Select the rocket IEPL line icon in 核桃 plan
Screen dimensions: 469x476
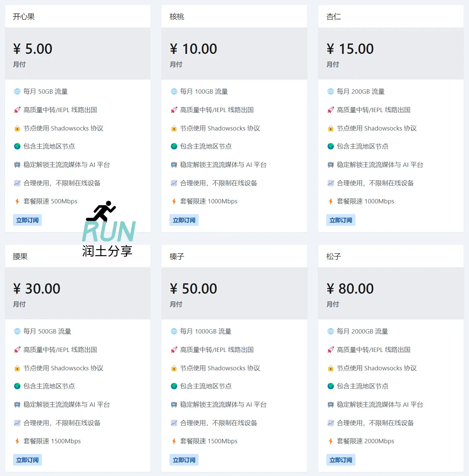(x=174, y=110)
